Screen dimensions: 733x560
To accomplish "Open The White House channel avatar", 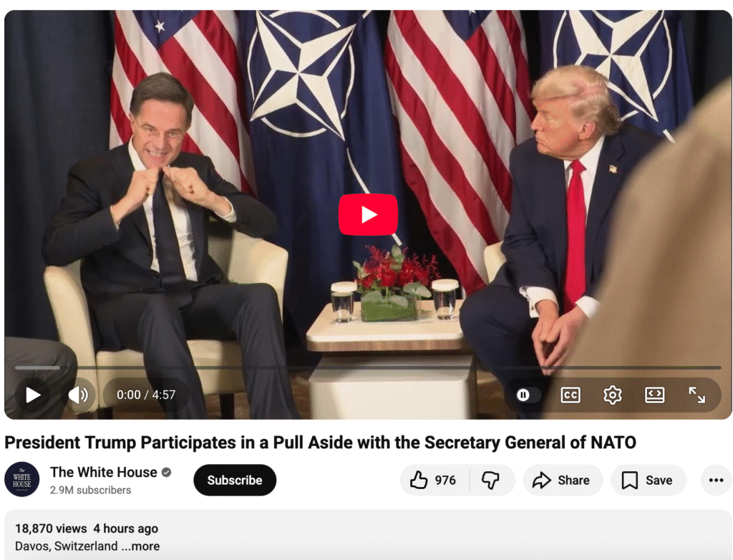I will pyautogui.click(x=22, y=479).
